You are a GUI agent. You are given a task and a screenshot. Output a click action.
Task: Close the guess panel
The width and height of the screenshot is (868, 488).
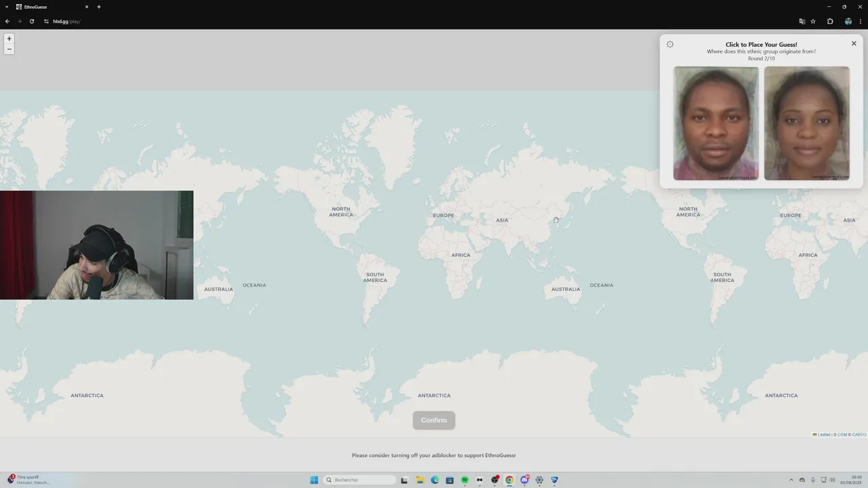pos(854,43)
